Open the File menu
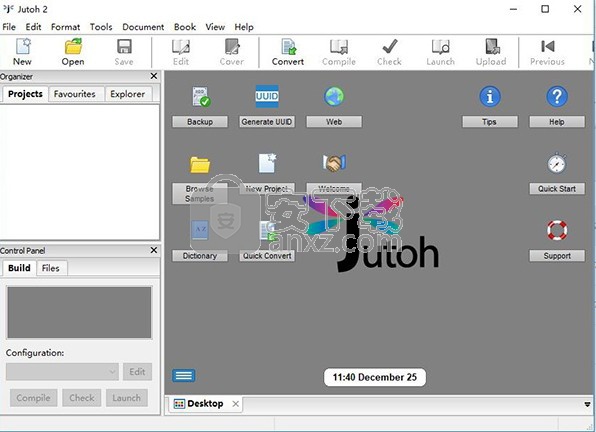This screenshot has height=432, width=596. pyautogui.click(x=9, y=27)
